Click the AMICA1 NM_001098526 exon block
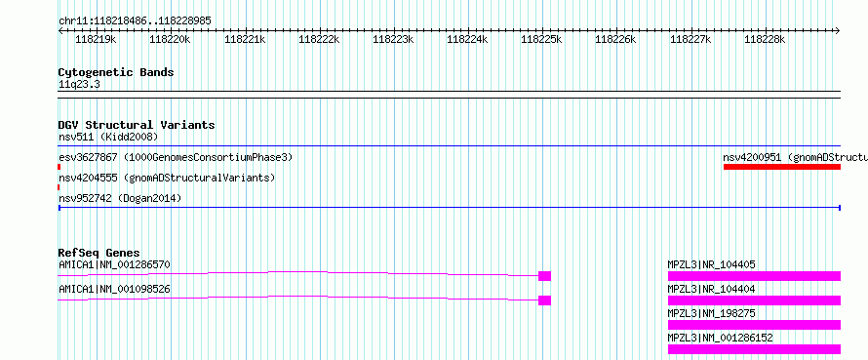 pos(545,300)
